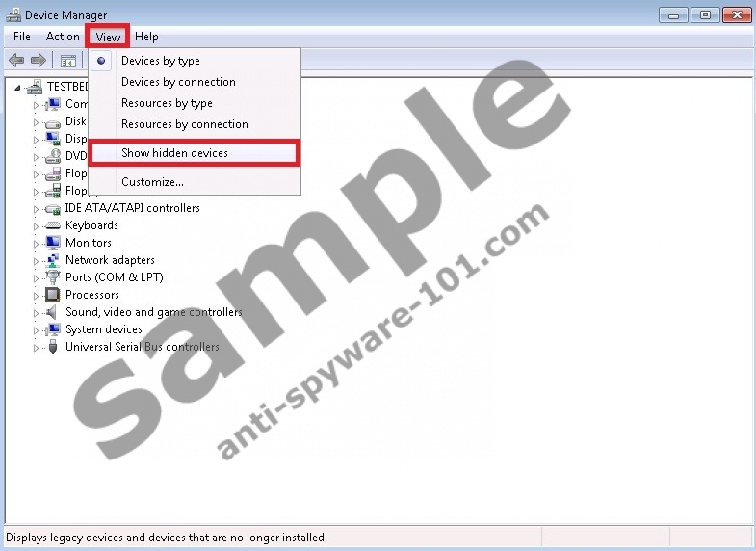The height and width of the screenshot is (551, 756).
Task: Expand the System devices node
Action: [37, 330]
